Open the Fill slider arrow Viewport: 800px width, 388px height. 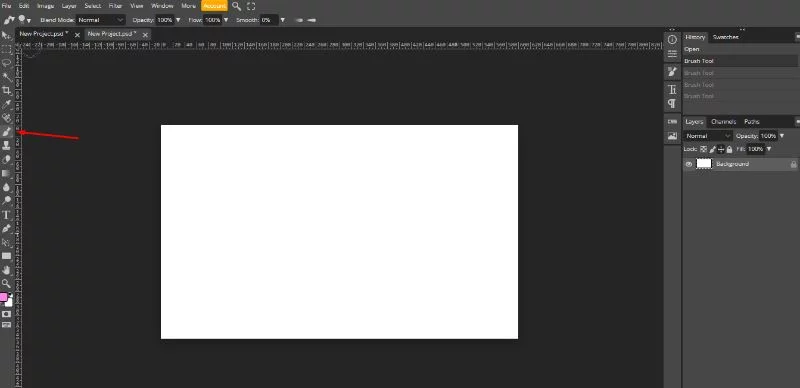[x=769, y=150]
